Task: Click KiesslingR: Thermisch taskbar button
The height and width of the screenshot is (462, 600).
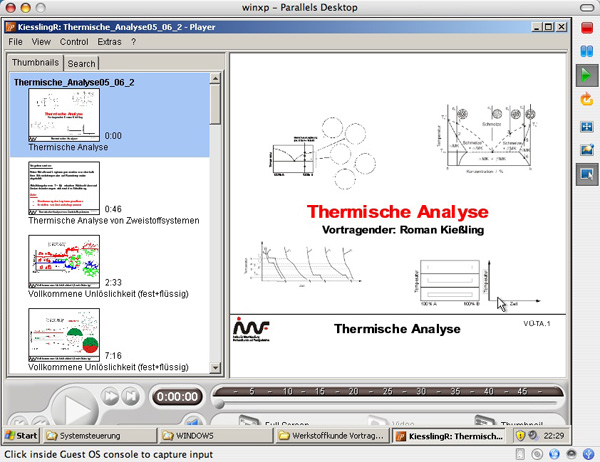Action: click(x=448, y=436)
